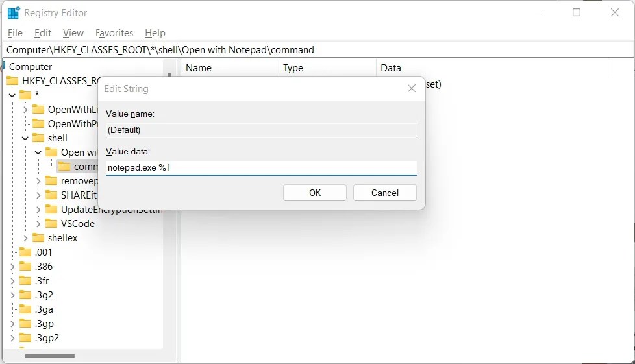The height and width of the screenshot is (364, 635).
Task: Select the shellex tree item label
Action: [x=62, y=238]
